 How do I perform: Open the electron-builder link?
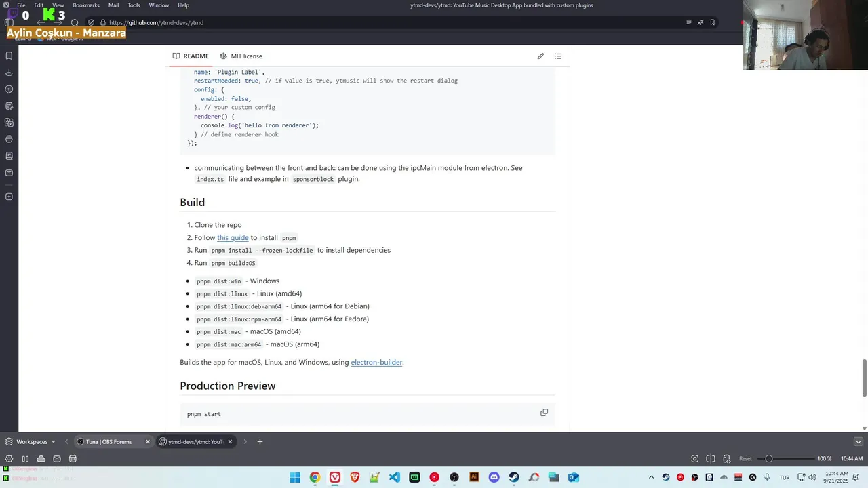tap(376, 362)
